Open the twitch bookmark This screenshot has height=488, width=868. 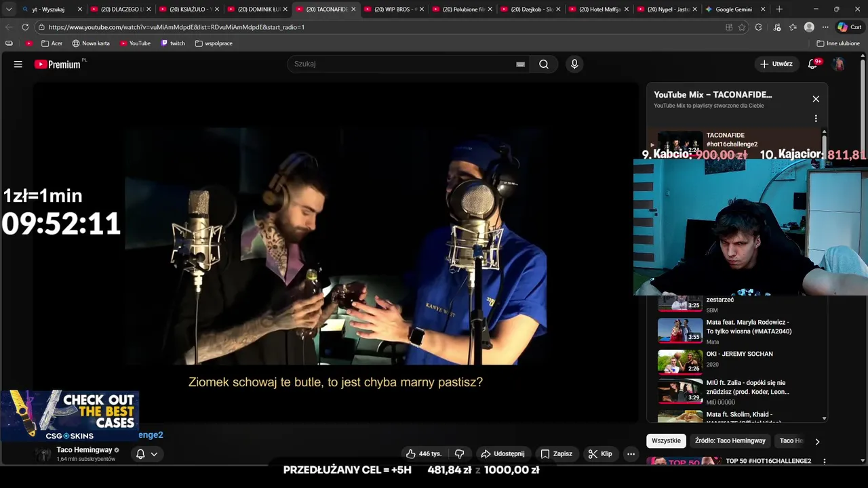(x=173, y=43)
